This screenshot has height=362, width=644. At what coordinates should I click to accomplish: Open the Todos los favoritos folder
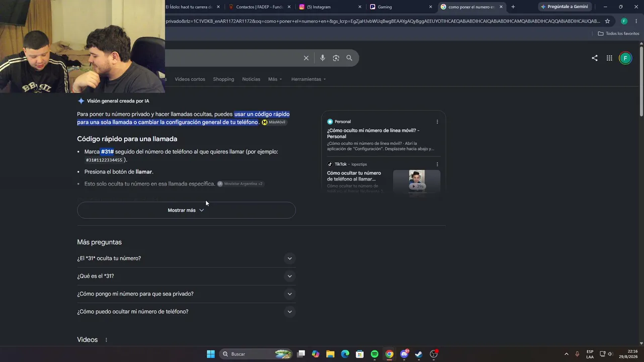[618, 34]
